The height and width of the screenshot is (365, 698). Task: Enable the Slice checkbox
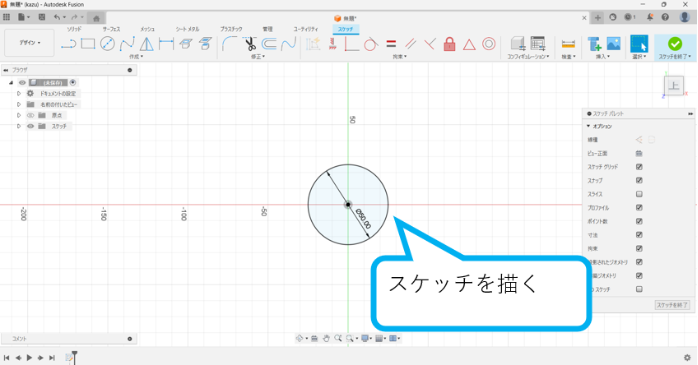pos(639,194)
